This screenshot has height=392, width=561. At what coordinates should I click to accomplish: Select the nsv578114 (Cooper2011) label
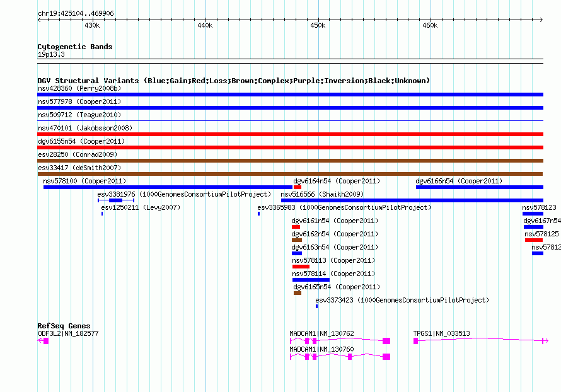click(x=333, y=274)
